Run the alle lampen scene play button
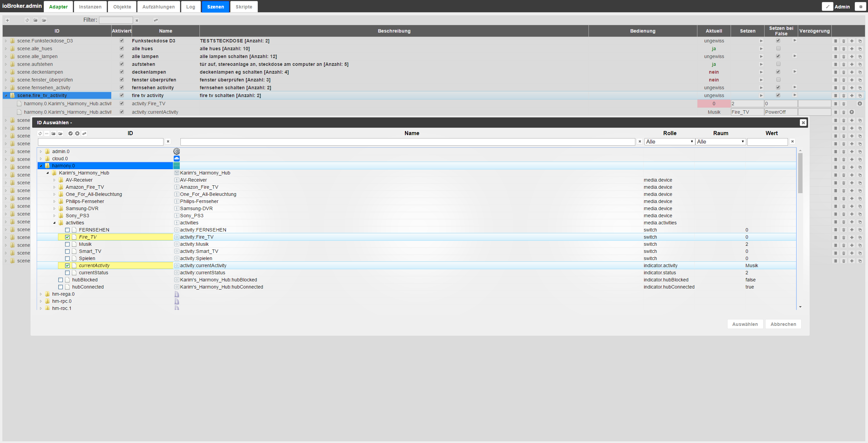The height and width of the screenshot is (443, 868). pos(761,57)
